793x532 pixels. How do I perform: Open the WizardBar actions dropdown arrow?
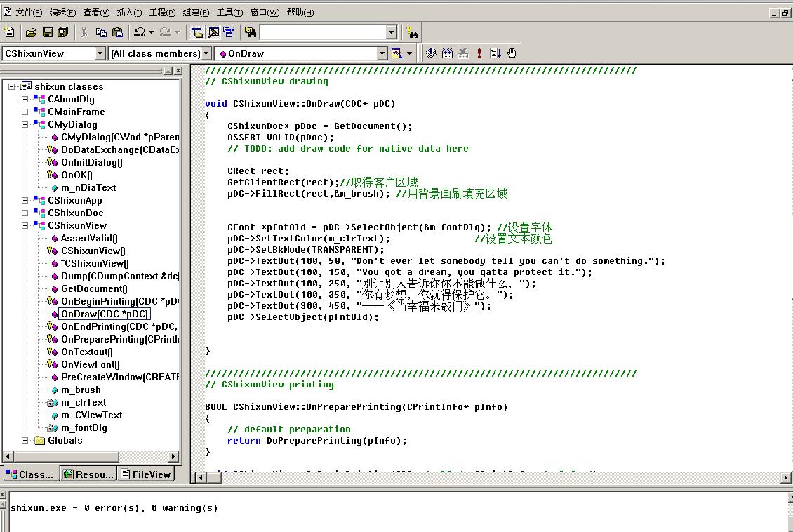tap(409, 53)
